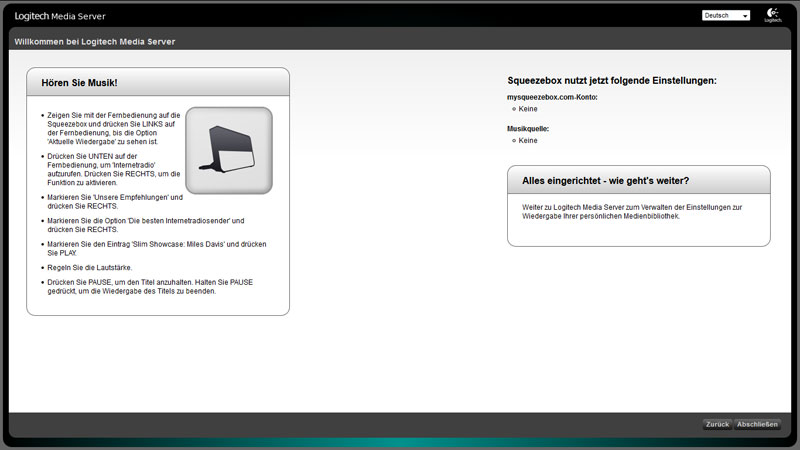Click the 'Unsere Empfehlungen' bullet
This screenshot has width=800, height=450.
(115, 202)
